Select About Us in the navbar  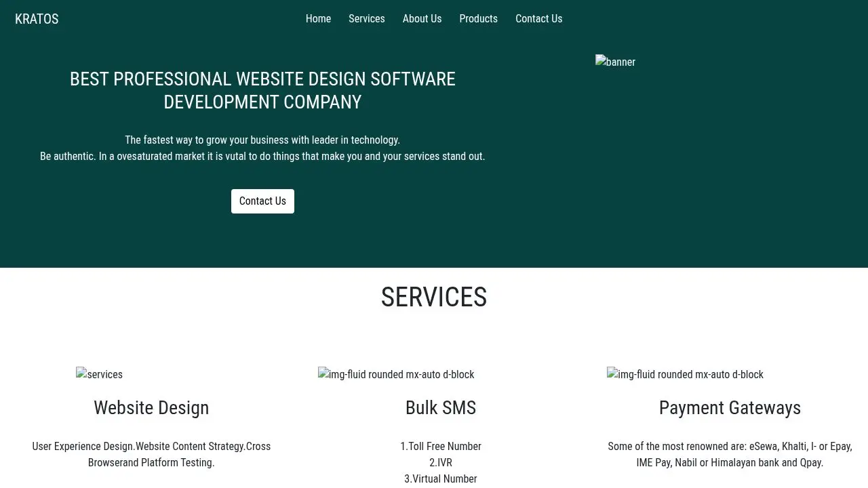pos(422,18)
